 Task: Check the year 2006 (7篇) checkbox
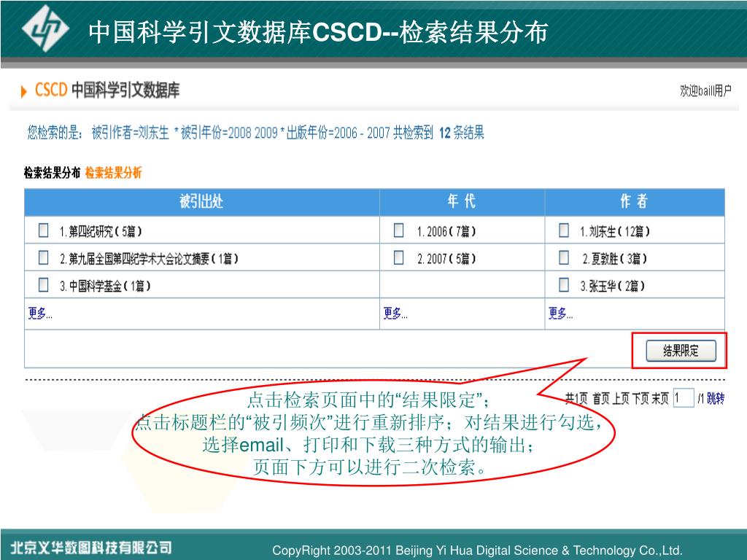tap(399, 230)
